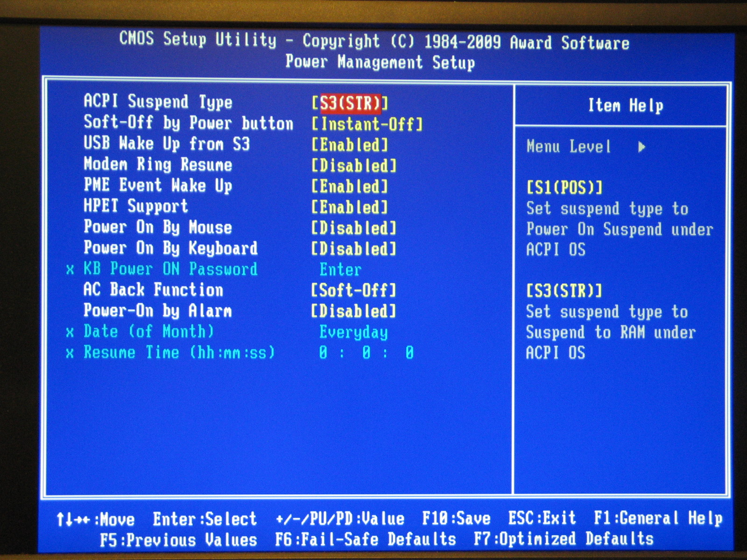Click the x marker beside Date (of Month)

70,332
